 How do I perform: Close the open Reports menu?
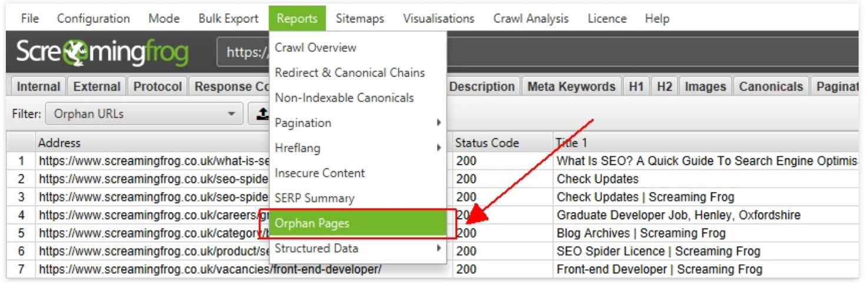tap(297, 18)
